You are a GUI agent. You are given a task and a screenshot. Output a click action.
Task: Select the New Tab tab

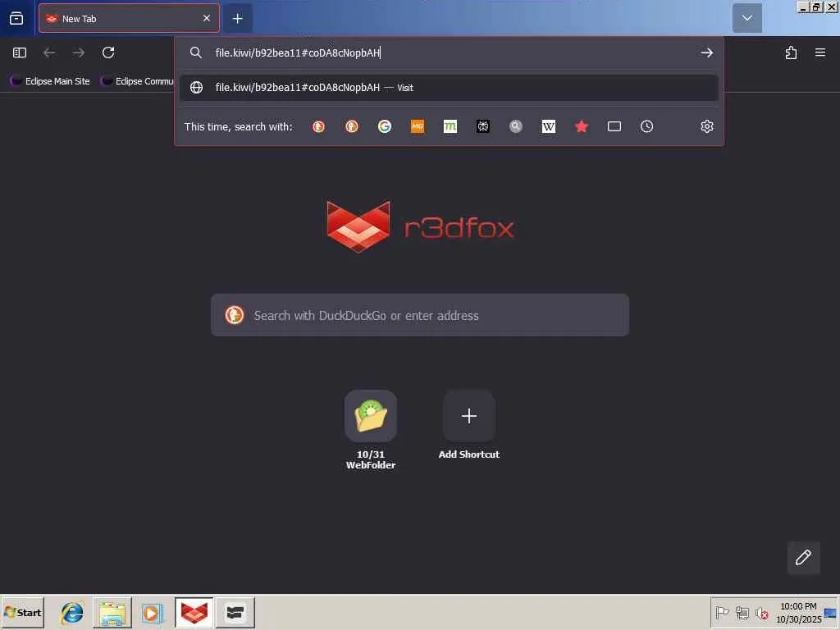coord(129,18)
